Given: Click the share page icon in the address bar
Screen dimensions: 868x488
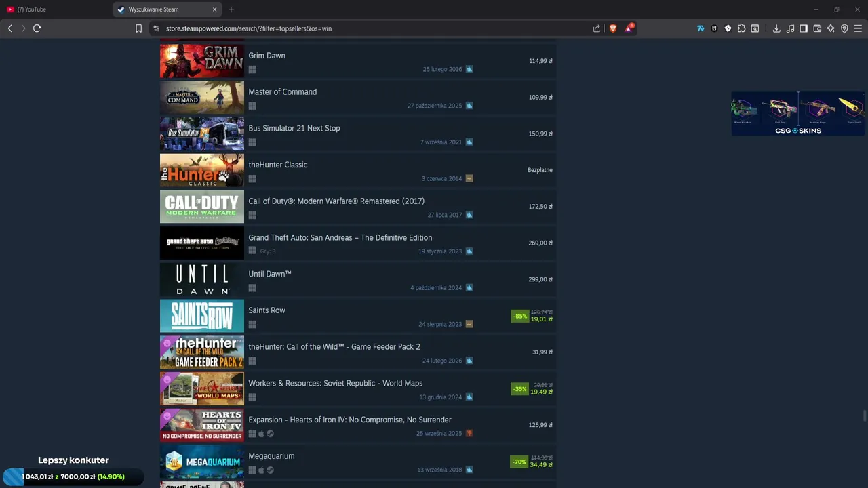Looking at the screenshot, I should [x=597, y=28].
